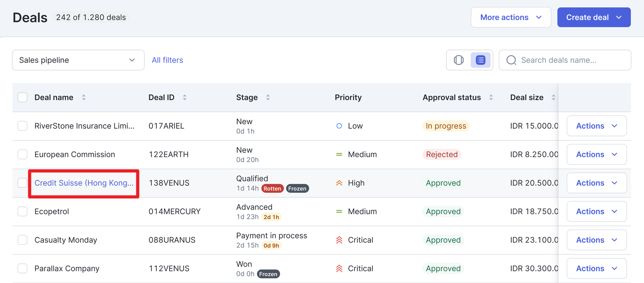Image resolution: width=644 pixels, height=283 pixels.
Task: Open the All filters link
Action: [167, 60]
